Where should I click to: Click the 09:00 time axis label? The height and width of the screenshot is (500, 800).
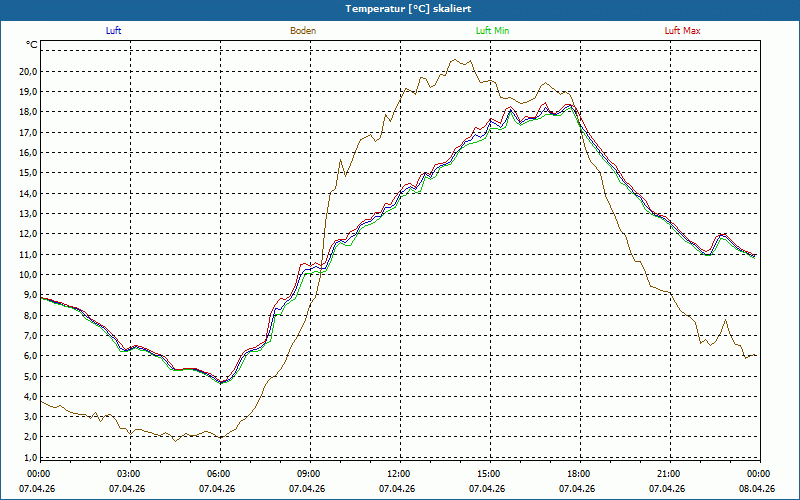[x=308, y=474]
